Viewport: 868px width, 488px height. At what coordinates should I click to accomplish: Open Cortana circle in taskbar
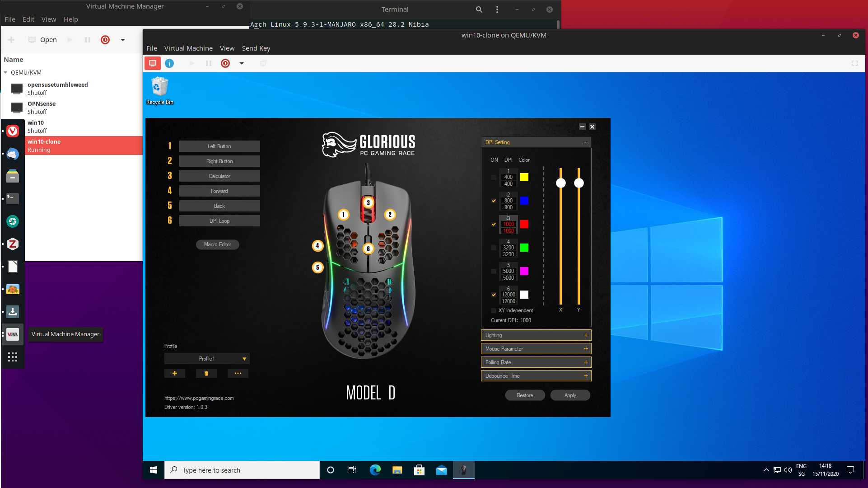331,470
